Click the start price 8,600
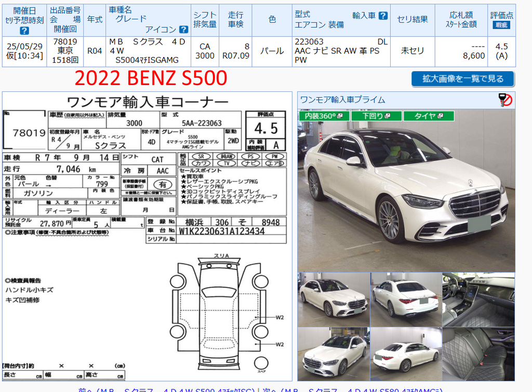Viewport: 532px width, 392px height. [474, 56]
